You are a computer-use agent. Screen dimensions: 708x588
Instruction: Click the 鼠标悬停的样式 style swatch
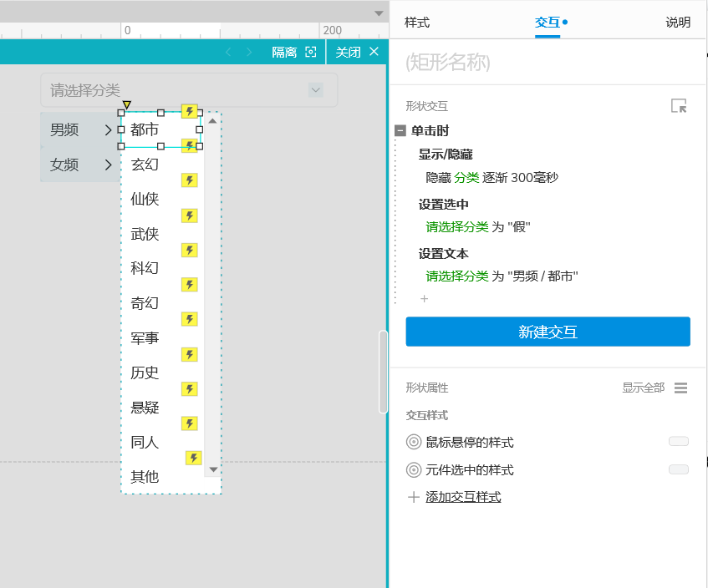[x=678, y=441]
